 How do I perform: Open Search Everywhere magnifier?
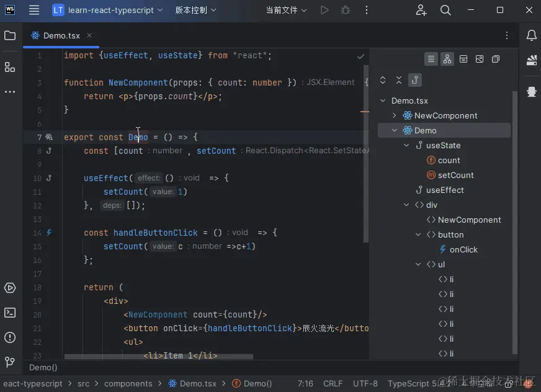tap(445, 10)
